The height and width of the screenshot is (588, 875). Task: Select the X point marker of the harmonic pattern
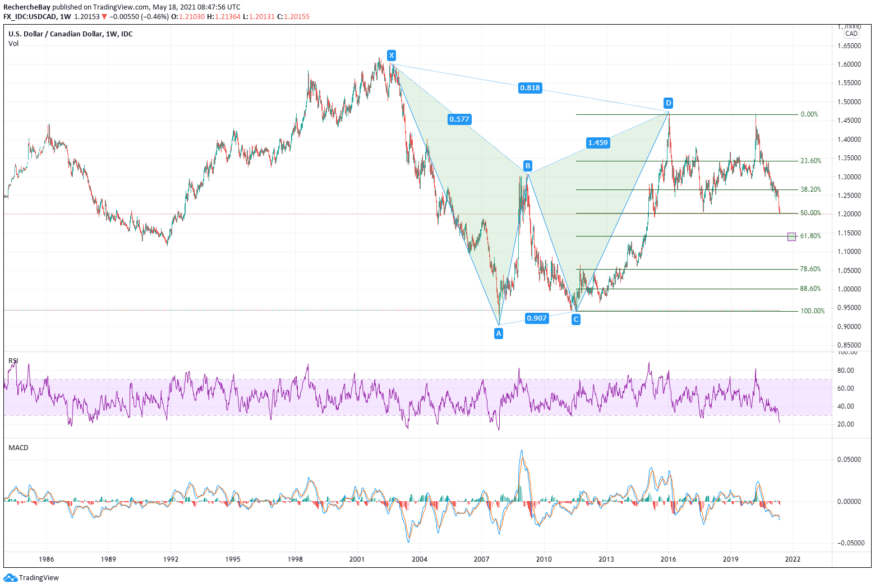coord(392,55)
